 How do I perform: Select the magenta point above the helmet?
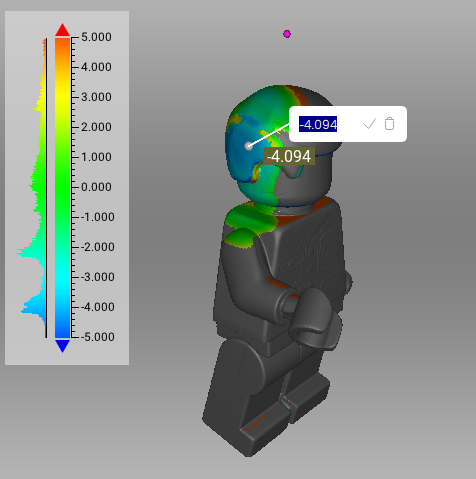[x=287, y=34]
